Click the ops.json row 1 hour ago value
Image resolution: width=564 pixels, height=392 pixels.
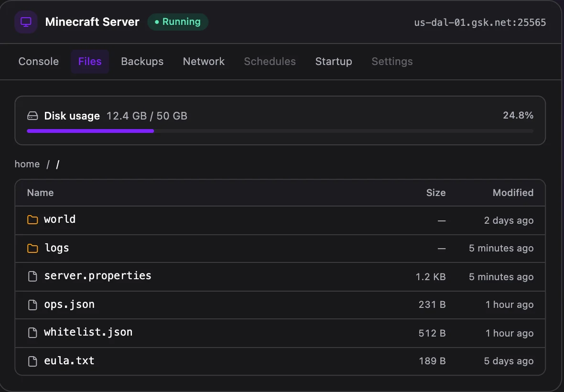pyautogui.click(x=510, y=305)
